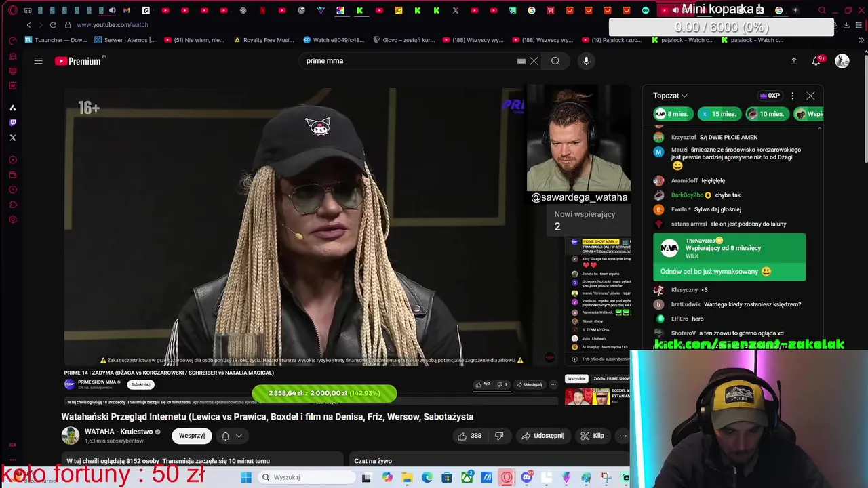Image resolution: width=868 pixels, height=488 pixels.
Task: Open Task View on the taskbar
Action: [366, 477]
